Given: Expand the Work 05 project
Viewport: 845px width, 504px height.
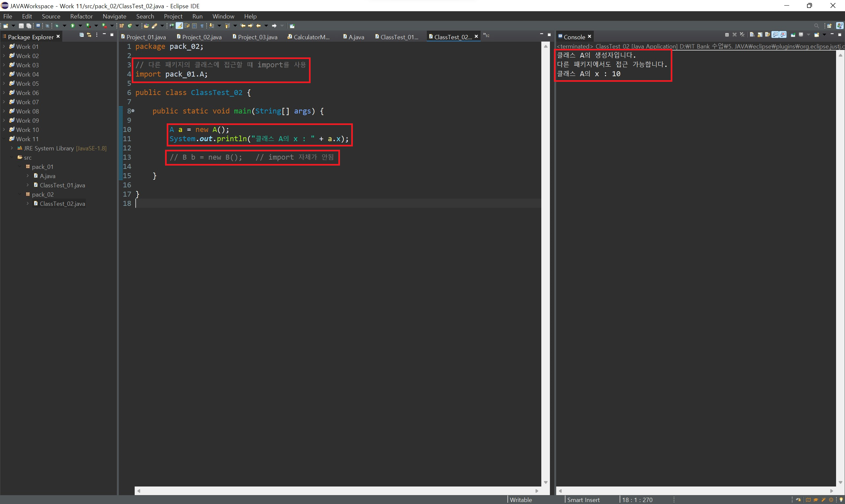Looking at the screenshot, I should click(4, 83).
